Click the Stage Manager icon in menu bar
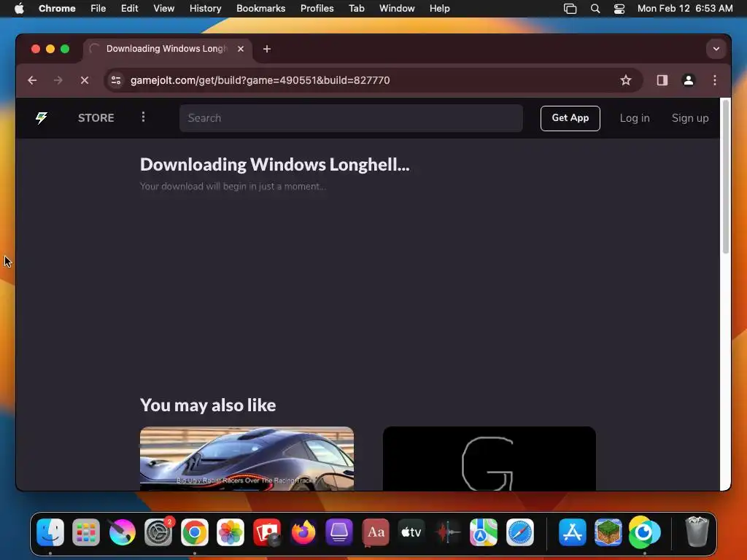Viewport: 747px width, 560px height. (570, 9)
